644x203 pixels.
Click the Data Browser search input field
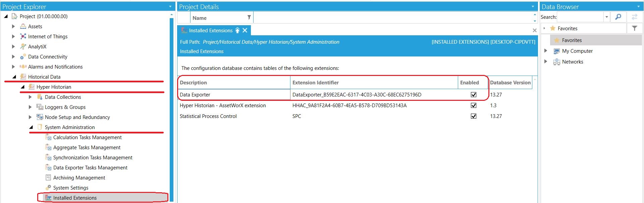click(x=581, y=17)
